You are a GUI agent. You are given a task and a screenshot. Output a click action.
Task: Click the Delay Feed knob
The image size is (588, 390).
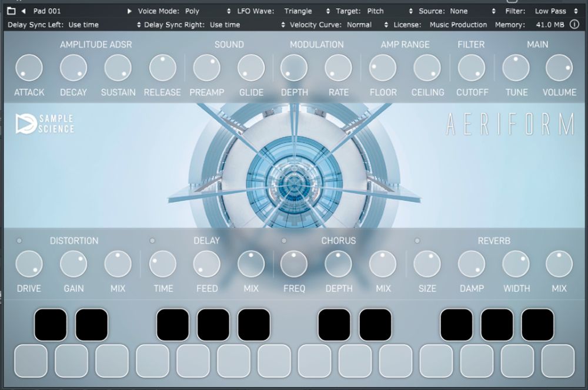(206, 264)
